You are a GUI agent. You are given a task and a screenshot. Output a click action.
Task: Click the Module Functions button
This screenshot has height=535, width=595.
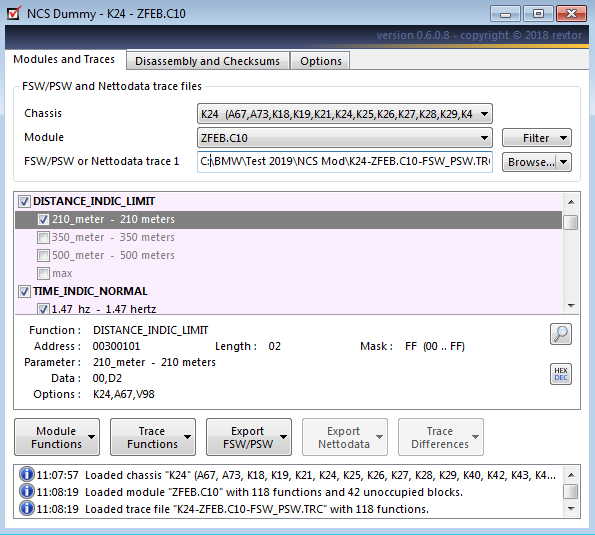(x=57, y=437)
